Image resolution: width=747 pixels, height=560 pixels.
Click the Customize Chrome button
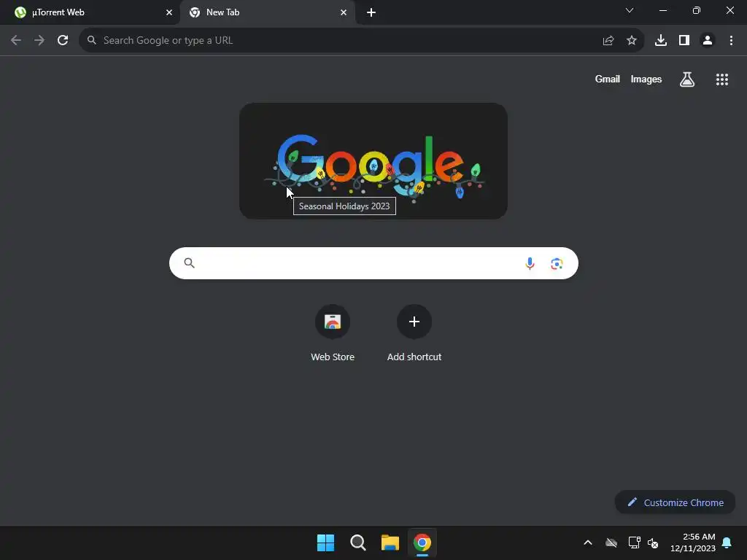675,502
